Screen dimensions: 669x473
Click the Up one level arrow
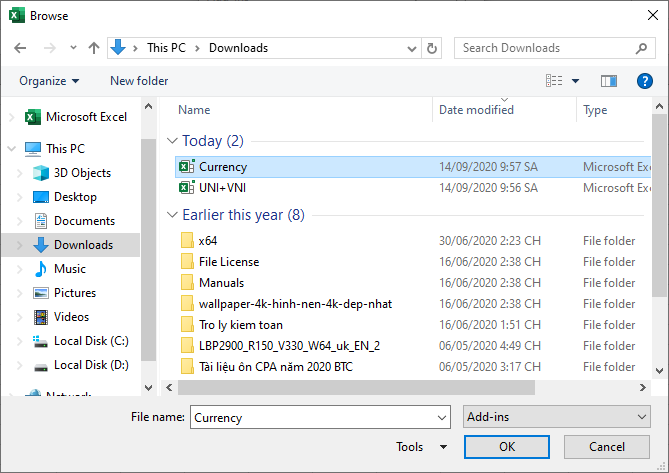coord(94,48)
